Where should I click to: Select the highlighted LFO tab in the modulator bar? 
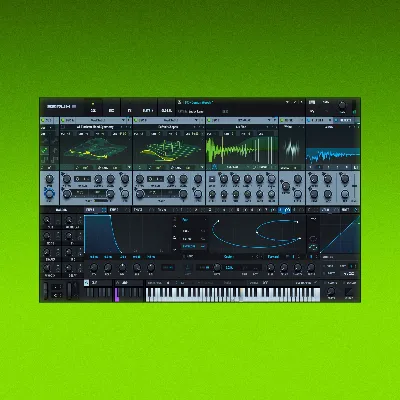click(x=284, y=210)
